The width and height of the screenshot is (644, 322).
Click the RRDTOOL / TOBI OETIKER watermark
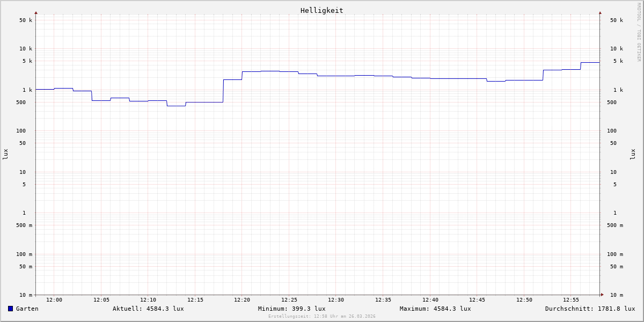coord(639,32)
